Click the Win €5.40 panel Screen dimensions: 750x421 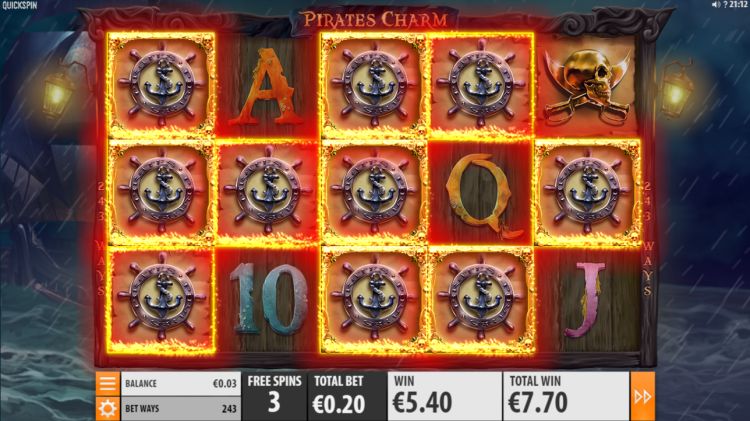click(x=444, y=396)
